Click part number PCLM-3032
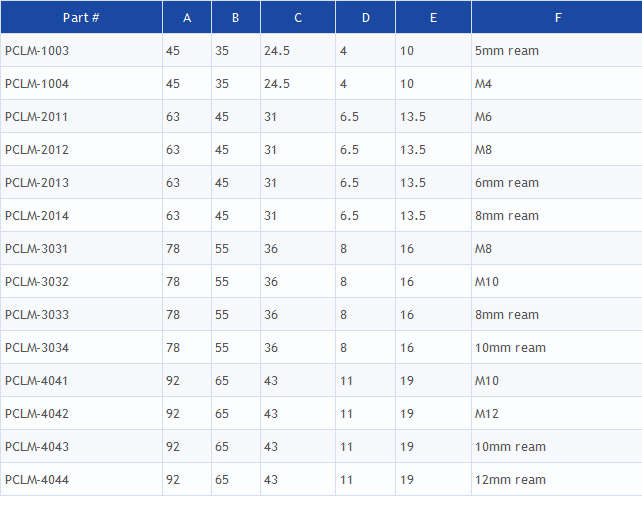Image resolution: width=642 pixels, height=520 pixels. pos(37,282)
